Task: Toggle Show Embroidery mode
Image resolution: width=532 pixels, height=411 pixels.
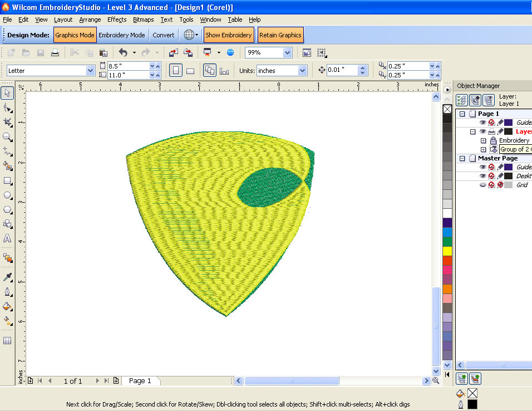Action: [x=229, y=35]
